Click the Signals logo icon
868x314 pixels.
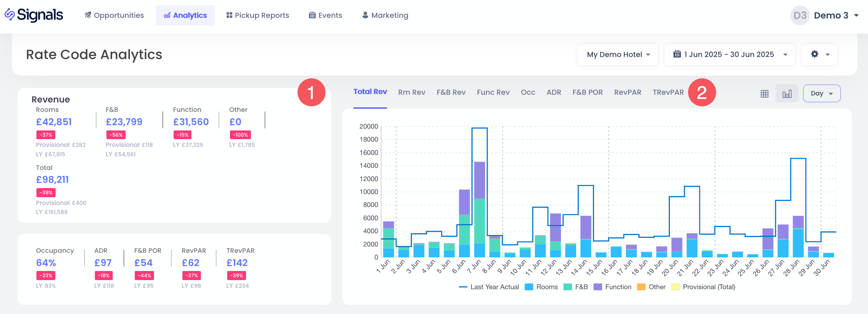(x=9, y=15)
